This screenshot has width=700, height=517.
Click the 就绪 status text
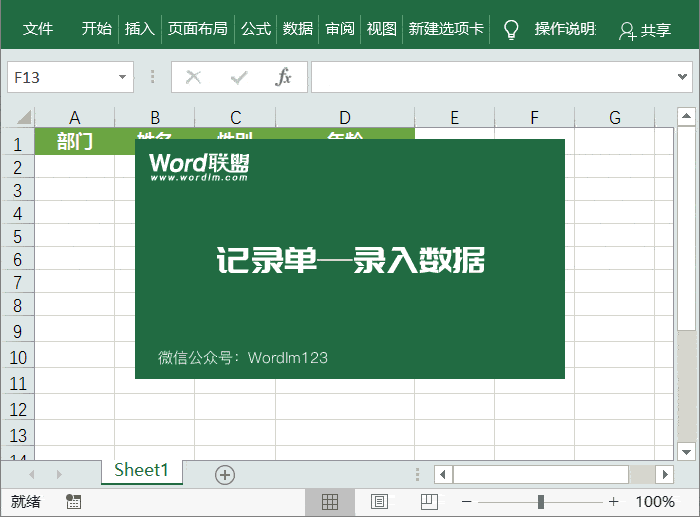25,502
